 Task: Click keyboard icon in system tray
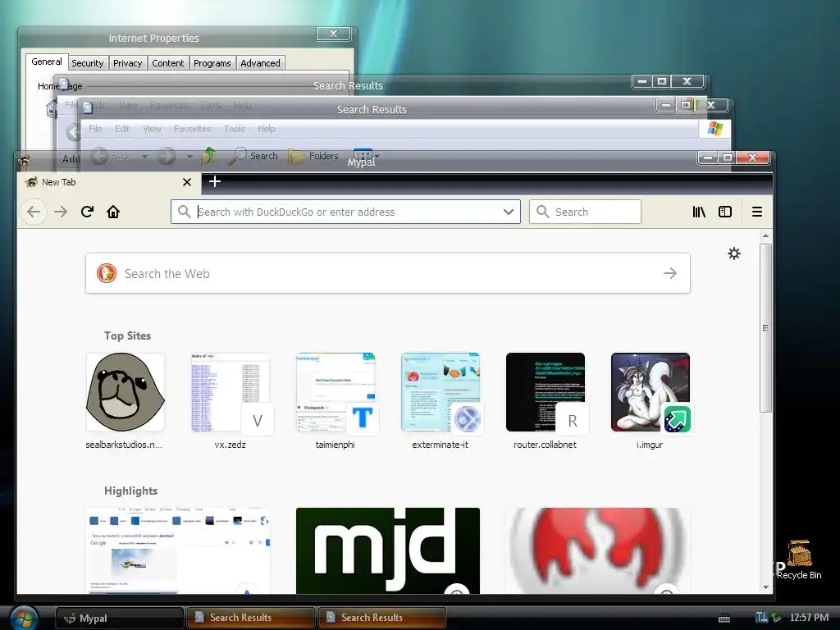pyautogui.click(x=724, y=619)
